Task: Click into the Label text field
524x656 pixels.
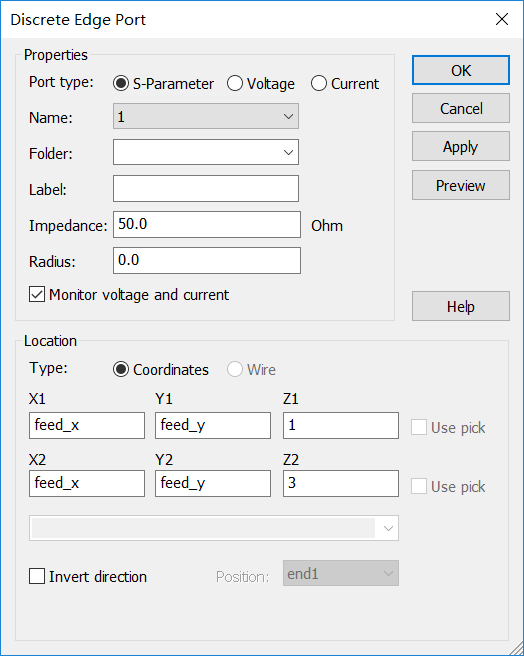Action: (205, 189)
